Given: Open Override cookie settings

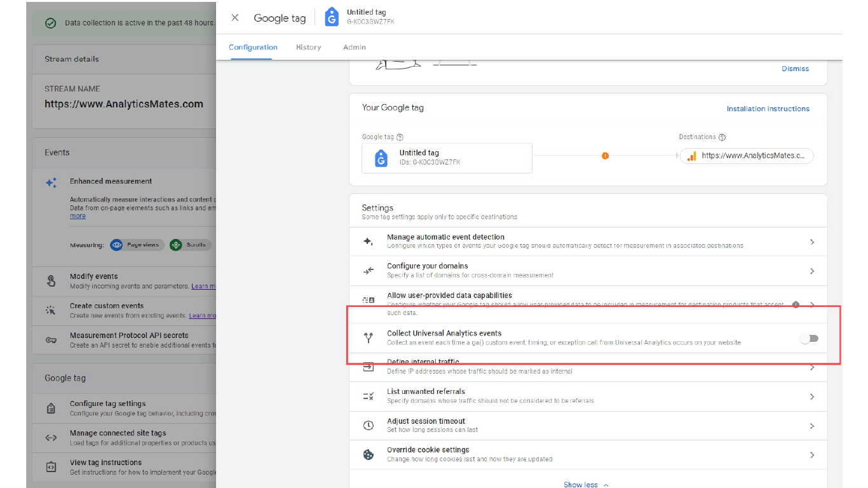Looking at the screenshot, I should click(x=588, y=454).
